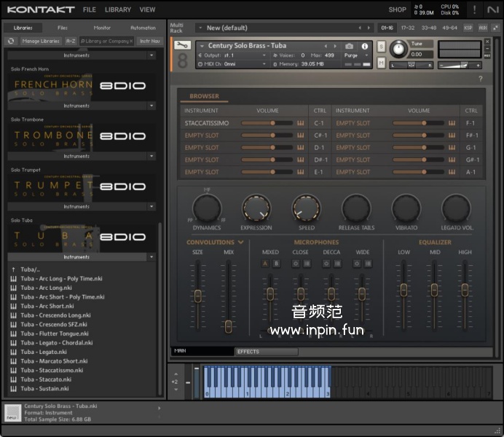Viewport: 504px width, 437px height.
Task: Click the Native Instruments logo icon
Action: [x=493, y=9]
